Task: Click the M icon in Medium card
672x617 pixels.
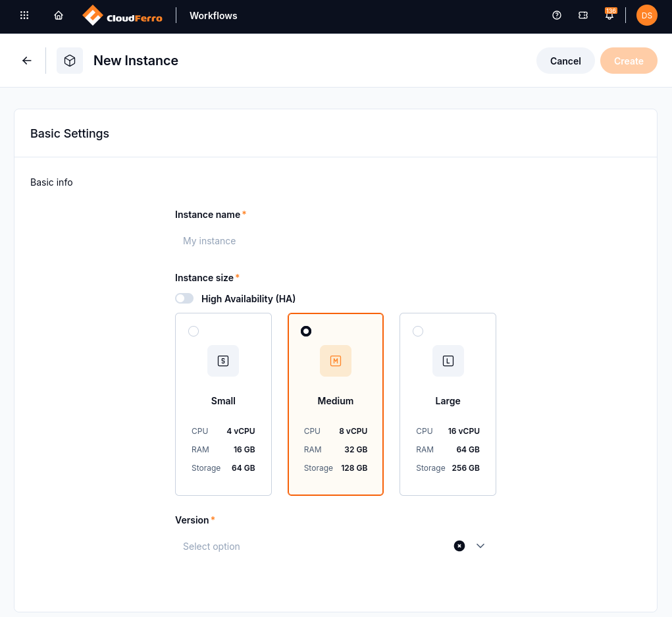Action: (336, 361)
